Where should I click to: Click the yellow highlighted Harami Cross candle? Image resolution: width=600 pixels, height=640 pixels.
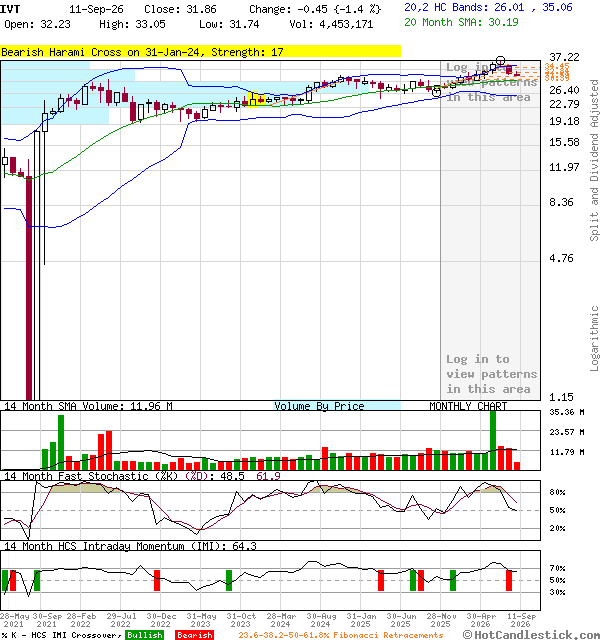253,99
